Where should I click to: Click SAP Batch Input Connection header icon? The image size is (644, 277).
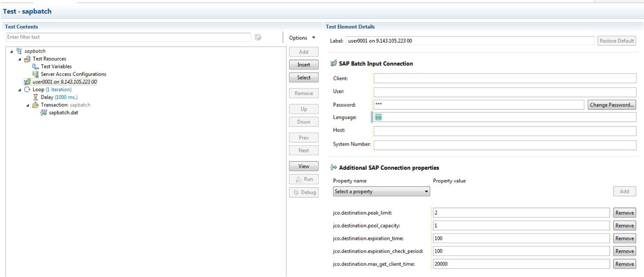334,63
